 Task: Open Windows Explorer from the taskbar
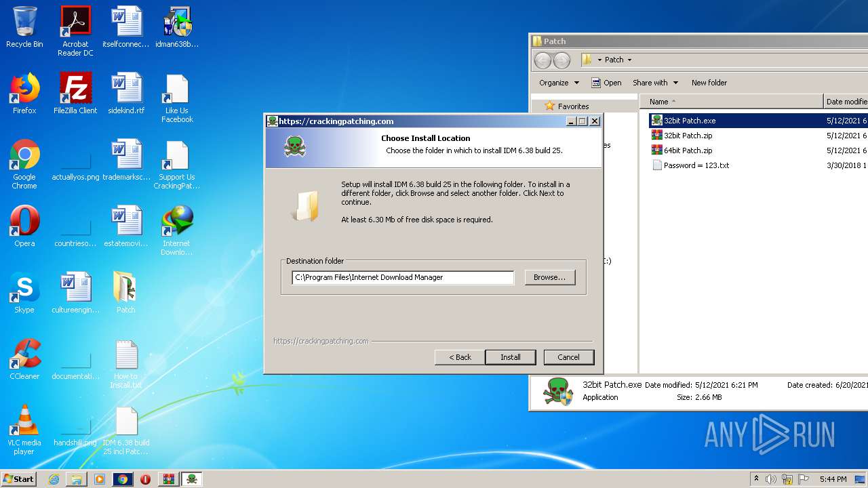pyautogui.click(x=77, y=479)
